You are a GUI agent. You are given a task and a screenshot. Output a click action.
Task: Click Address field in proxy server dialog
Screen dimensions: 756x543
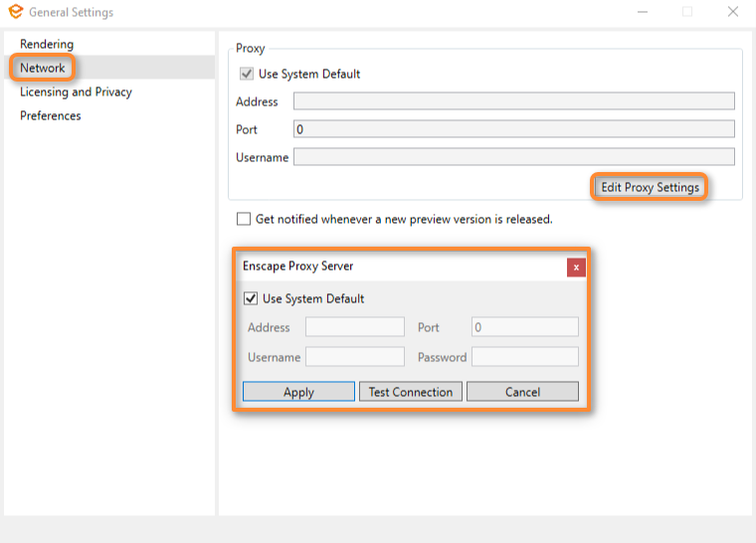(355, 327)
